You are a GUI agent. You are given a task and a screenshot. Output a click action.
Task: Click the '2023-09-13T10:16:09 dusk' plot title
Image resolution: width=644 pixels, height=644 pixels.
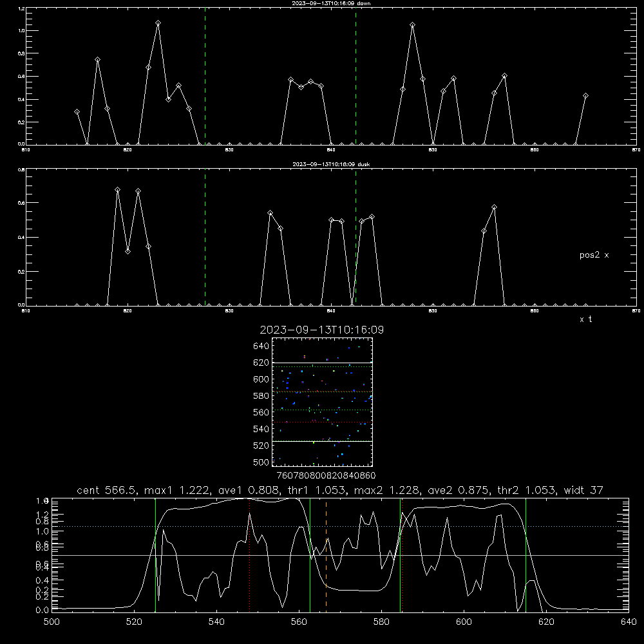[x=331, y=164]
